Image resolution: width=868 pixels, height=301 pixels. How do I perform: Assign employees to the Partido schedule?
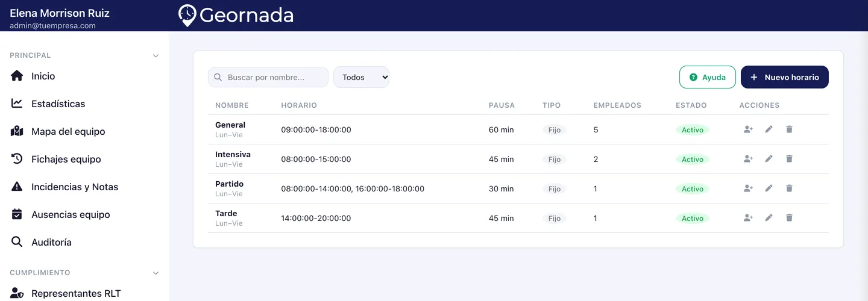[x=748, y=188]
